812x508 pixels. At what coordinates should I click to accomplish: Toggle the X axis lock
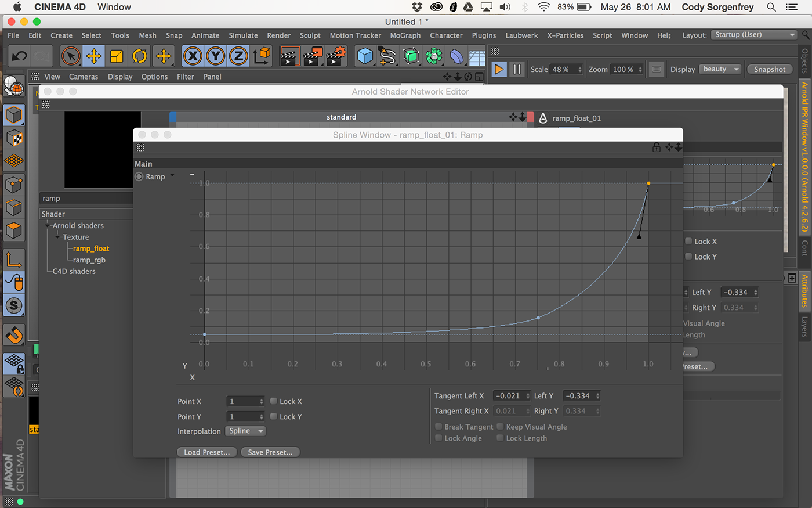tap(193, 56)
